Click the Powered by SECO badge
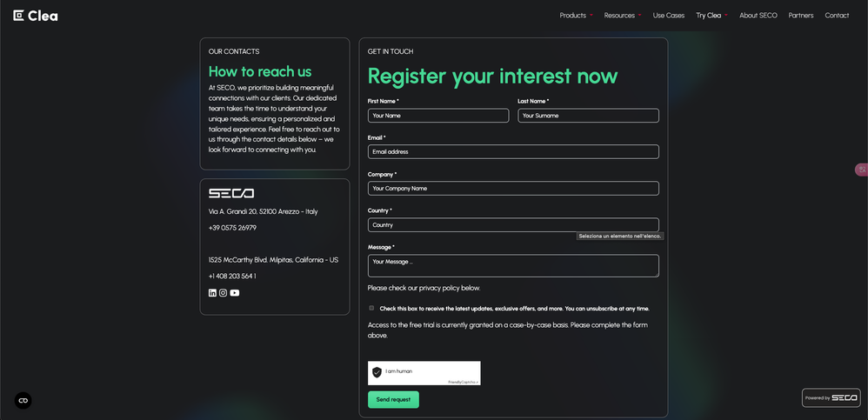The width and height of the screenshot is (868, 420). 831,397
